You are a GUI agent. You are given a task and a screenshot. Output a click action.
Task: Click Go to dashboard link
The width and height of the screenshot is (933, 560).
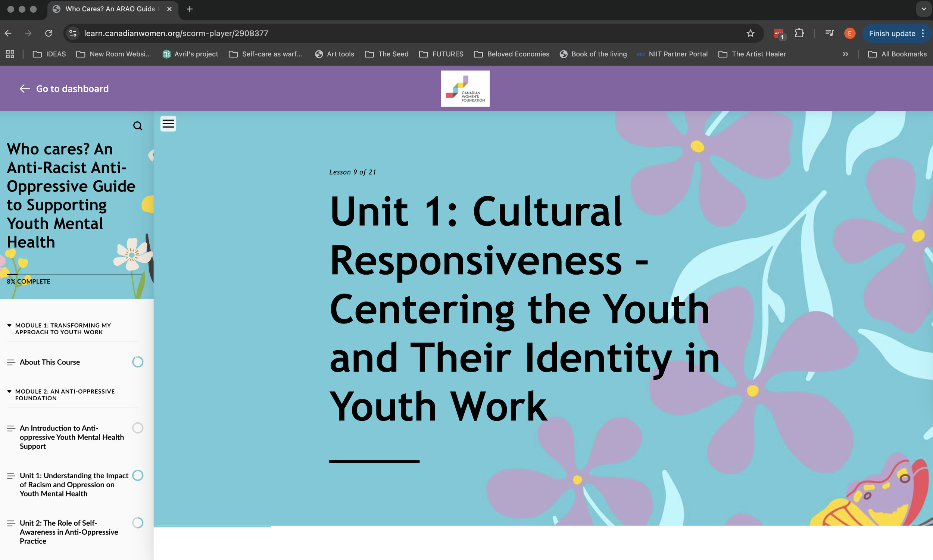pos(64,89)
